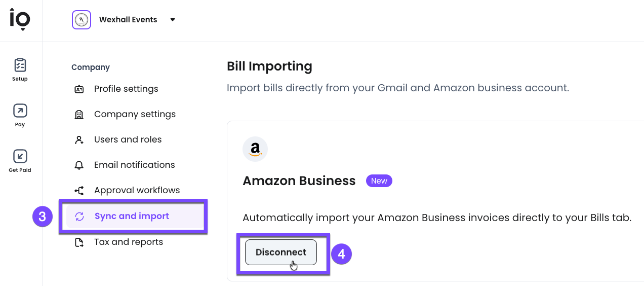Viewport: 644px width, 286px height.
Task: Click the Tax and reports document icon
Action: (x=79, y=242)
